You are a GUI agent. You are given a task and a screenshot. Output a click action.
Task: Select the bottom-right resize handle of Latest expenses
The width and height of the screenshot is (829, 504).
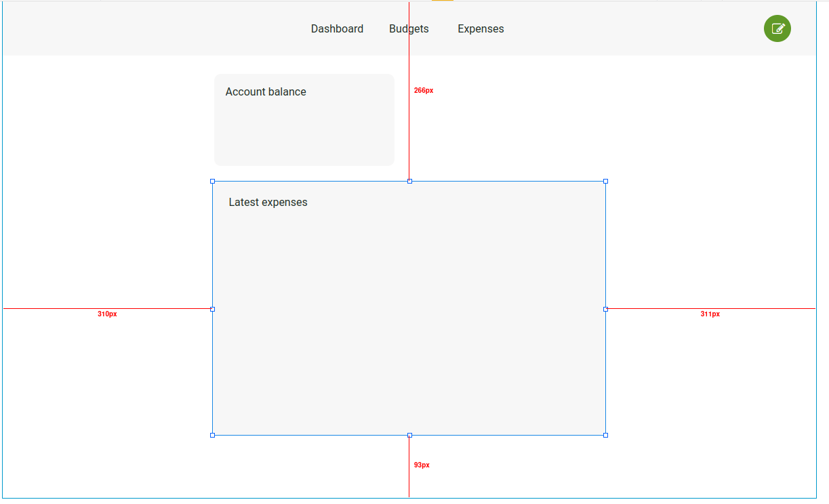coord(605,435)
